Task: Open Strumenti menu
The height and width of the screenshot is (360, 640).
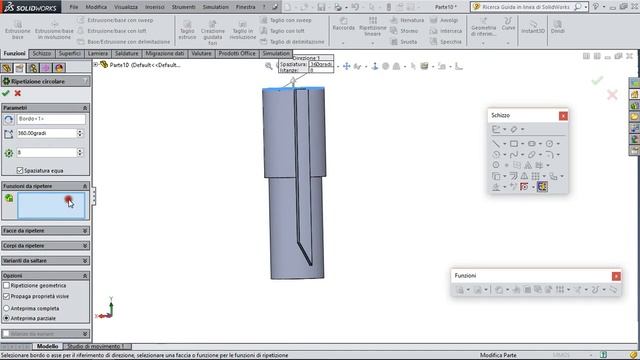Action: tap(183, 7)
